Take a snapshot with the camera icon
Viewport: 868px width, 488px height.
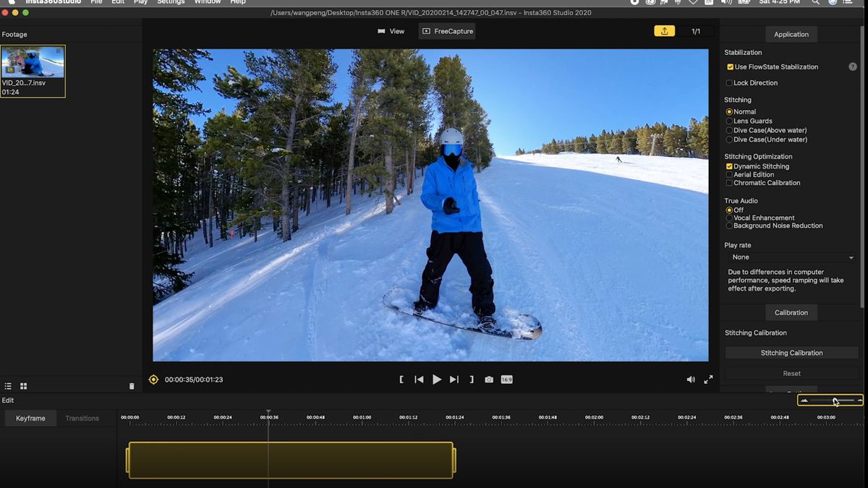489,380
